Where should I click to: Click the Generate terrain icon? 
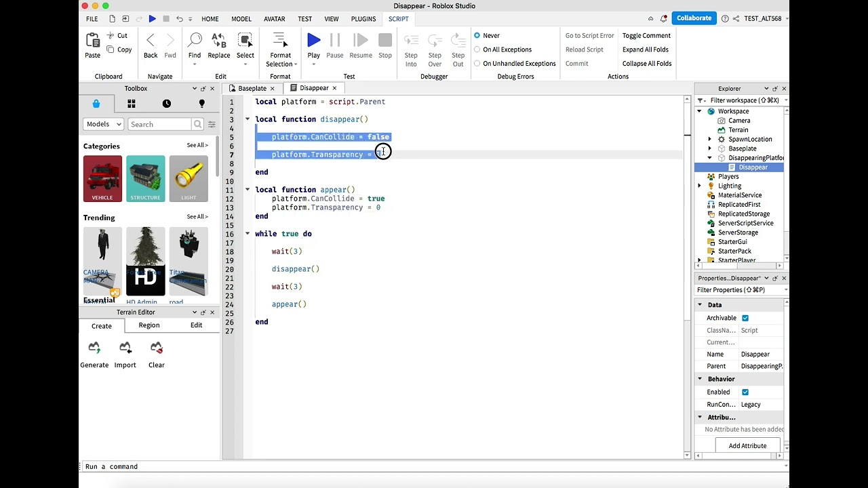tap(94, 348)
